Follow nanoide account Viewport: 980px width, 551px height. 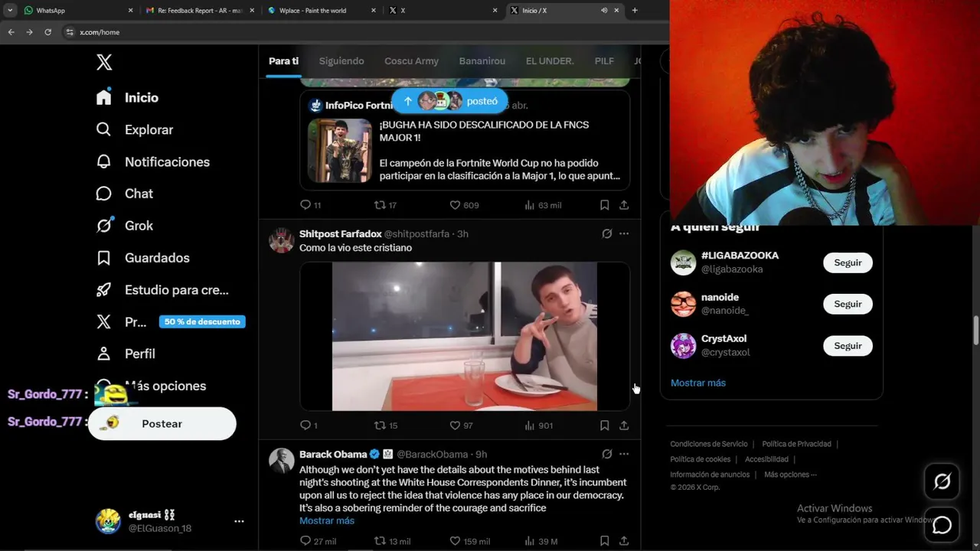(848, 304)
